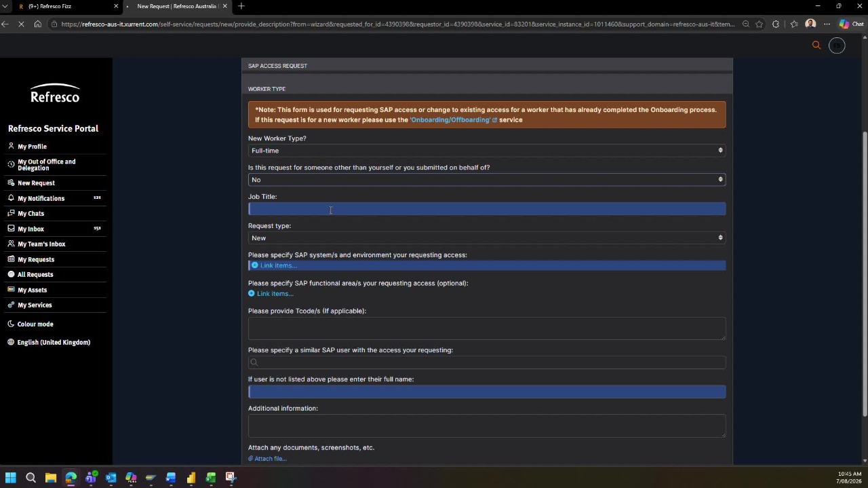Search for a similar SAP user field

[487, 362]
